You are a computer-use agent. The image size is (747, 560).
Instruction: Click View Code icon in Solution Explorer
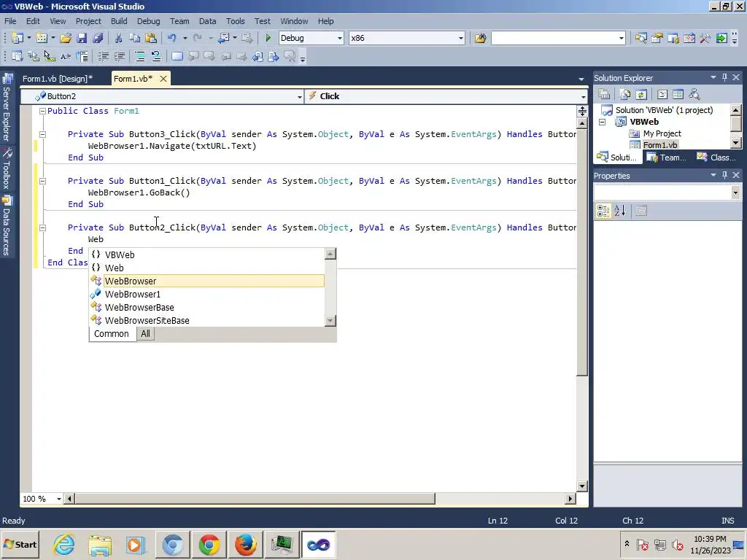pos(662,94)
